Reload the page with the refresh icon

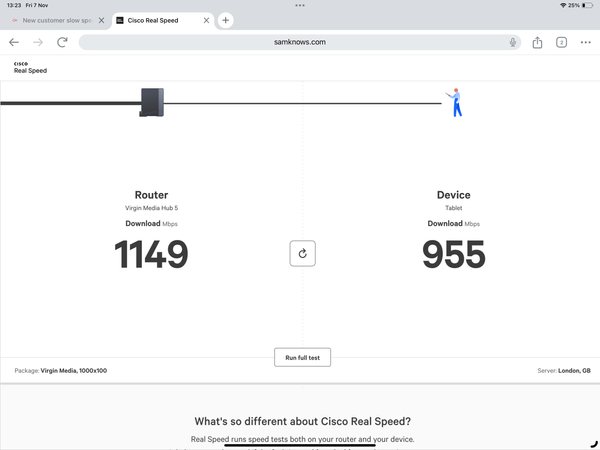click(x=62, y=42)
